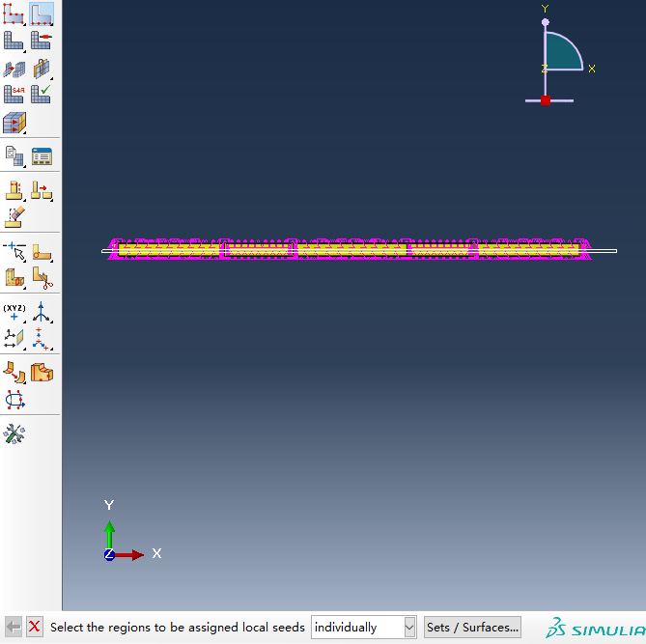Select the Create Bottom-Up Mesh tool

[x=14, y=68]
